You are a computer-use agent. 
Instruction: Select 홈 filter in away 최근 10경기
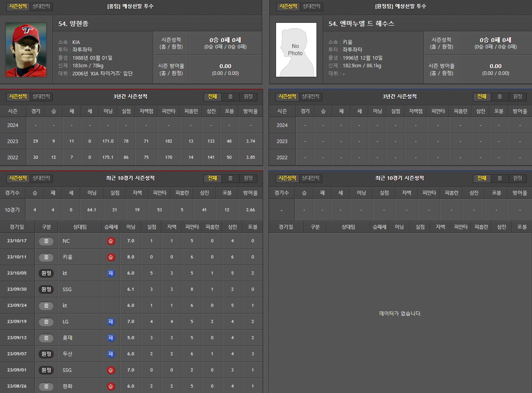(x=500, y=178)
